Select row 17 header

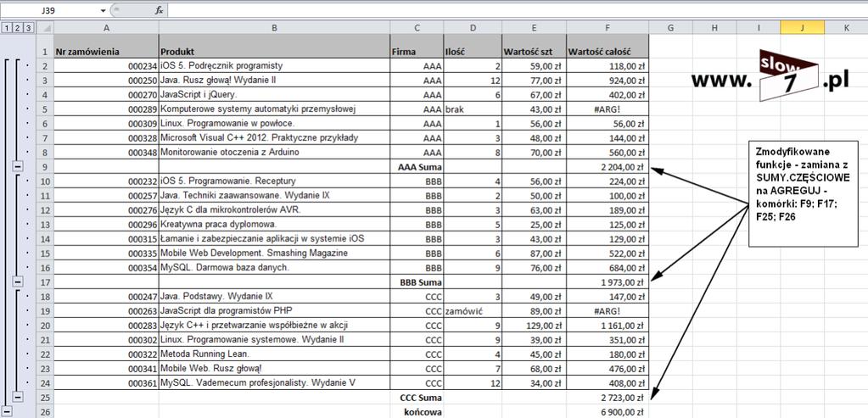tap(45, 282)
